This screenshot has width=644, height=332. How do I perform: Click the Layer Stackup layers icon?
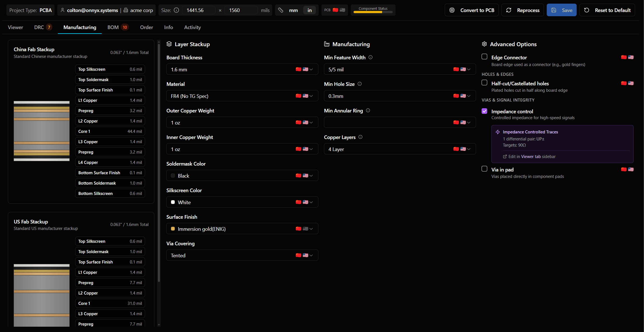tap(169, 44)
